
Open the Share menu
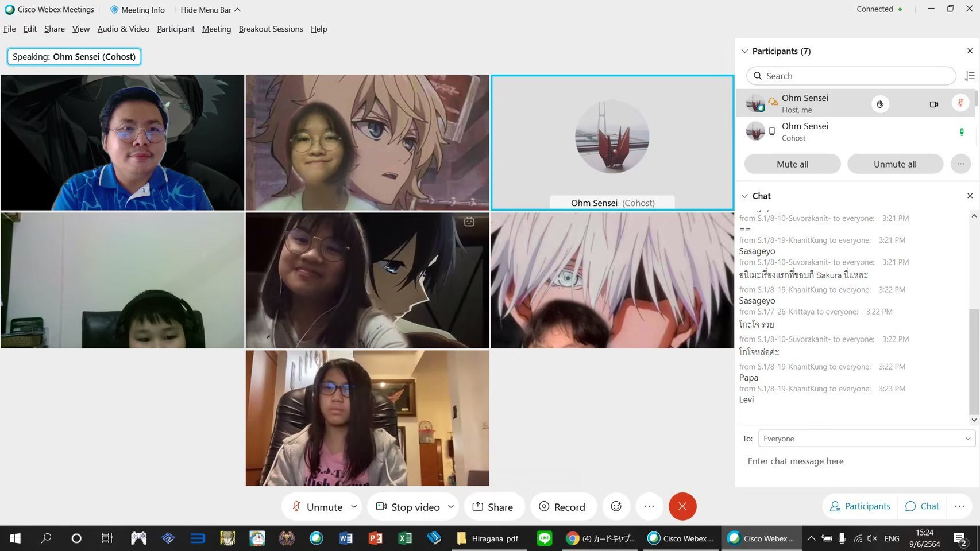tap(55, 29)
